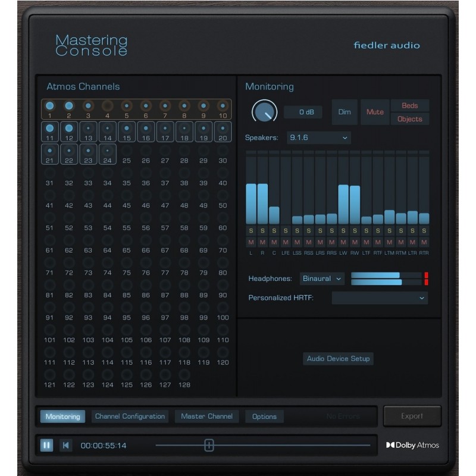The width and height of the screenshot is (476, 476).
Task: Open the Personalized HRTF dropdown
Action: (379, 297)
